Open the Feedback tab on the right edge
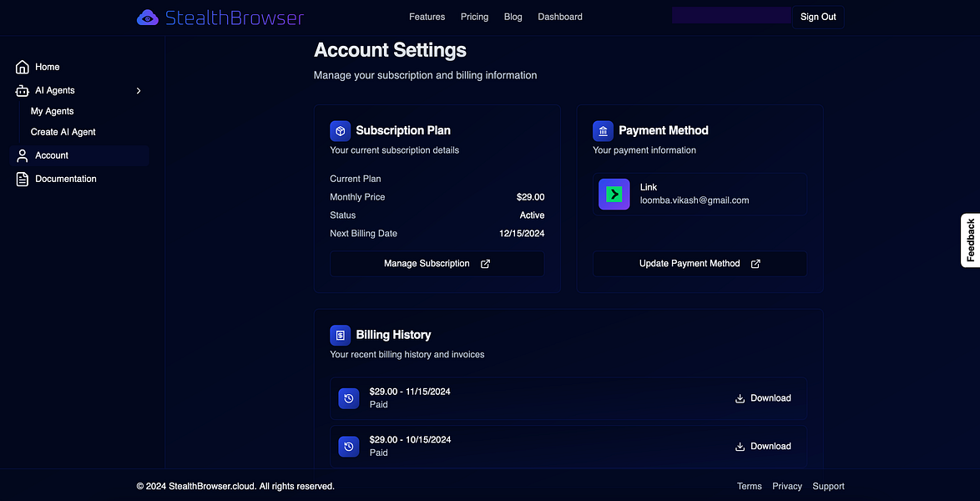The width and height of the screenshot is (980, 501). 971,240
